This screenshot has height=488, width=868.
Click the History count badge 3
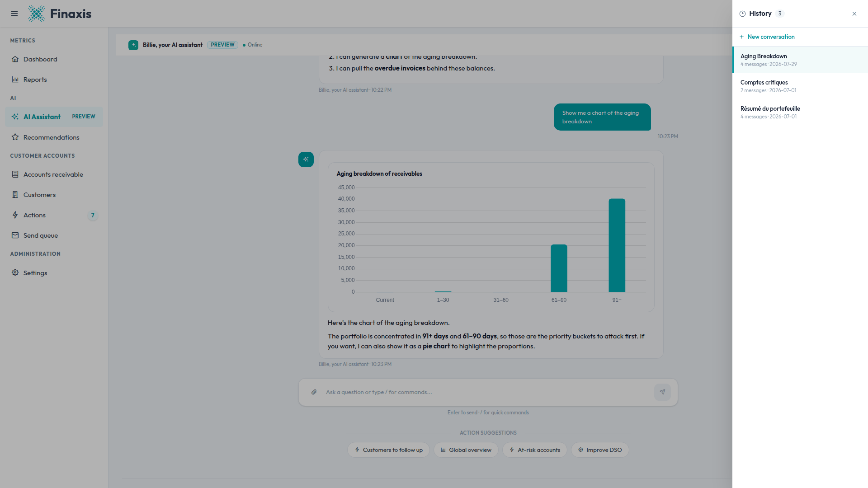click(779, 14)
